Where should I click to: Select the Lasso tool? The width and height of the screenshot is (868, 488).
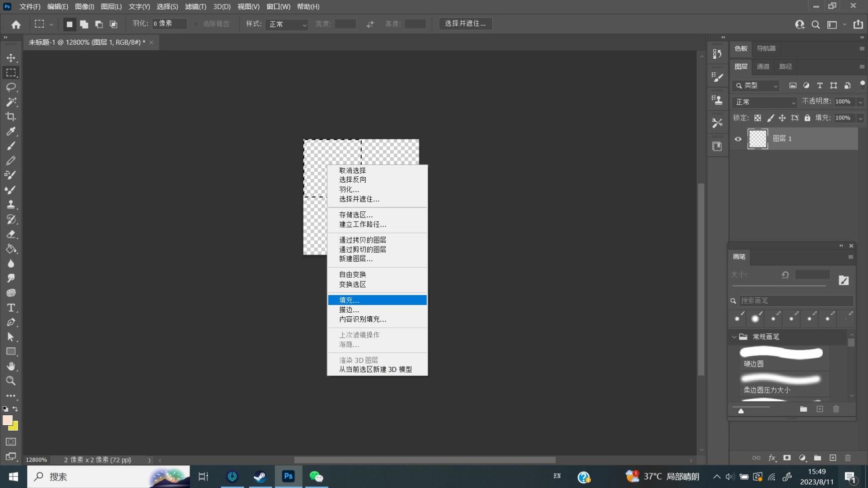[11, 87]
